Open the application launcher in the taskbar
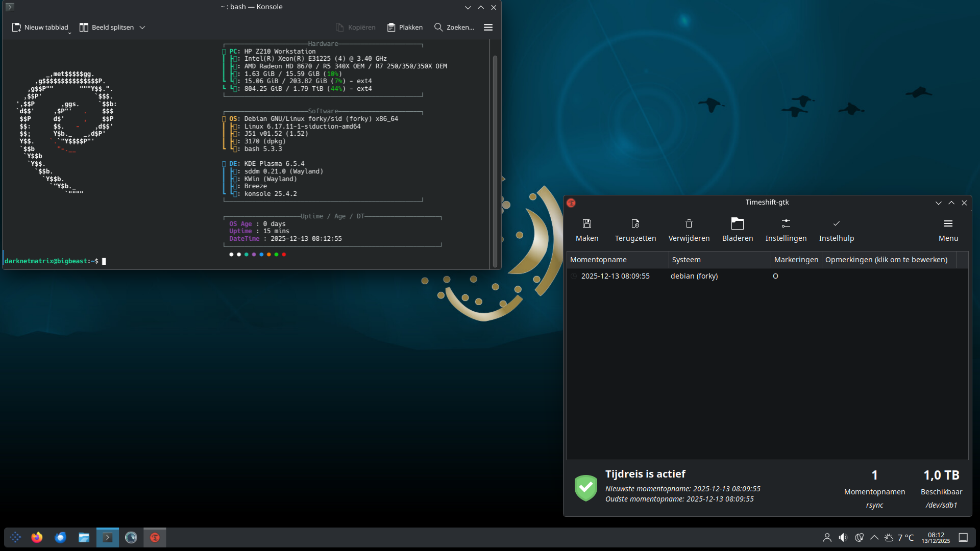Screen dimensions: 980x551 15,537
